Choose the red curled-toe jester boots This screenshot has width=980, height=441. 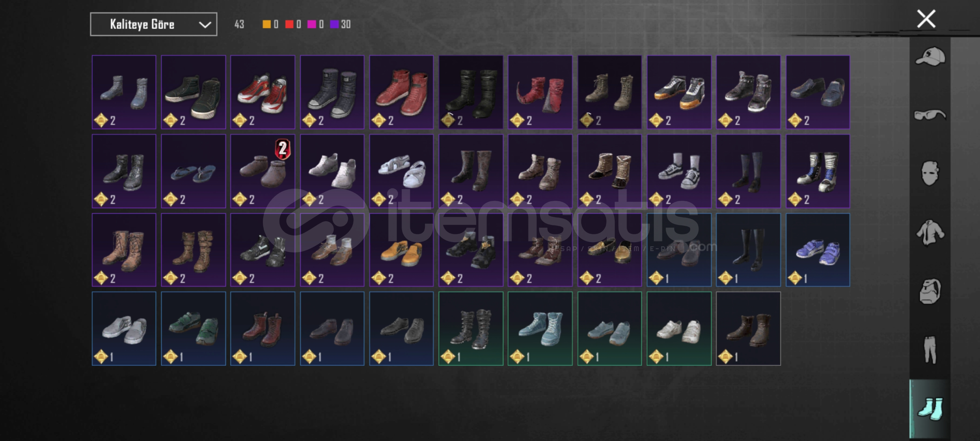coord(540,92)
